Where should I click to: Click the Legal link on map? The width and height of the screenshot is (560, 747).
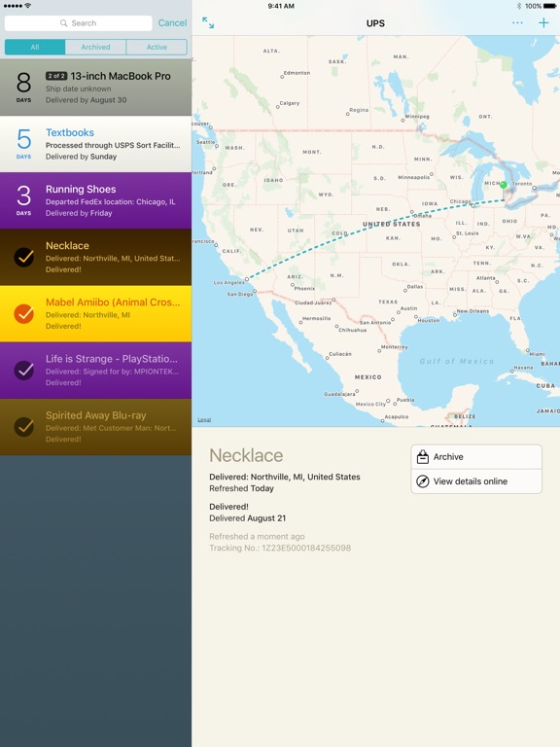point(204,420)
